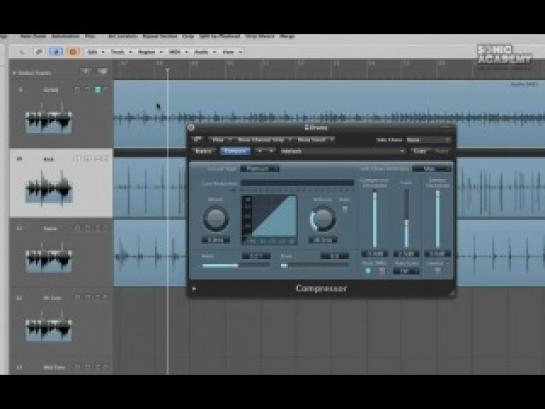The image size is (545, 409).
Task: Open the Show Insert dropdown
Action: pos(315,140)
